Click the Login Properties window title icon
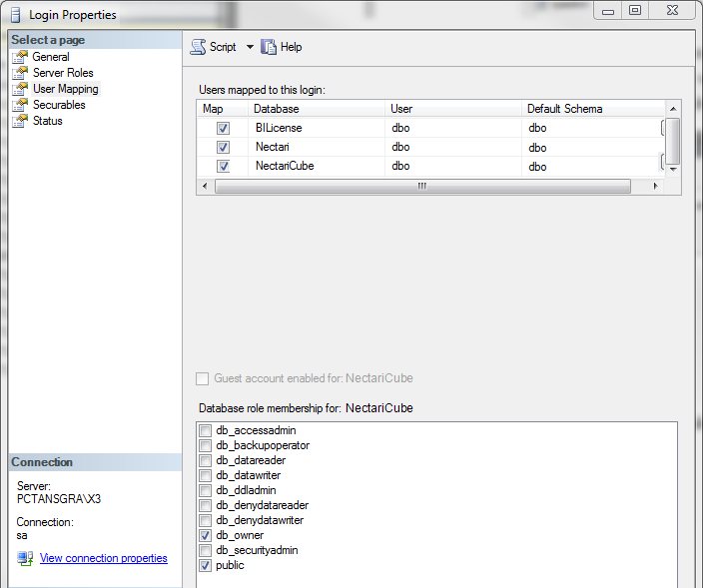703x588 pixels. tap(15, 15)
